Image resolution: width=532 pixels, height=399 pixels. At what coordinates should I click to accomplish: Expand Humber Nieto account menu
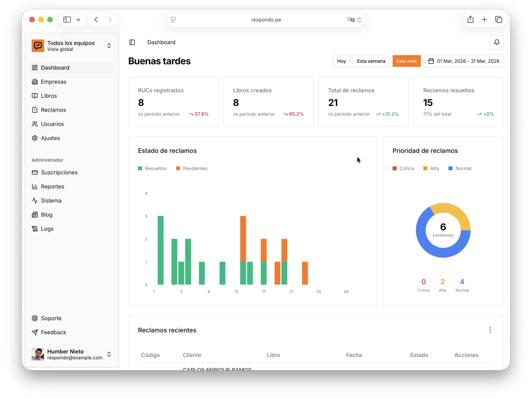click(x=72, y=354)
